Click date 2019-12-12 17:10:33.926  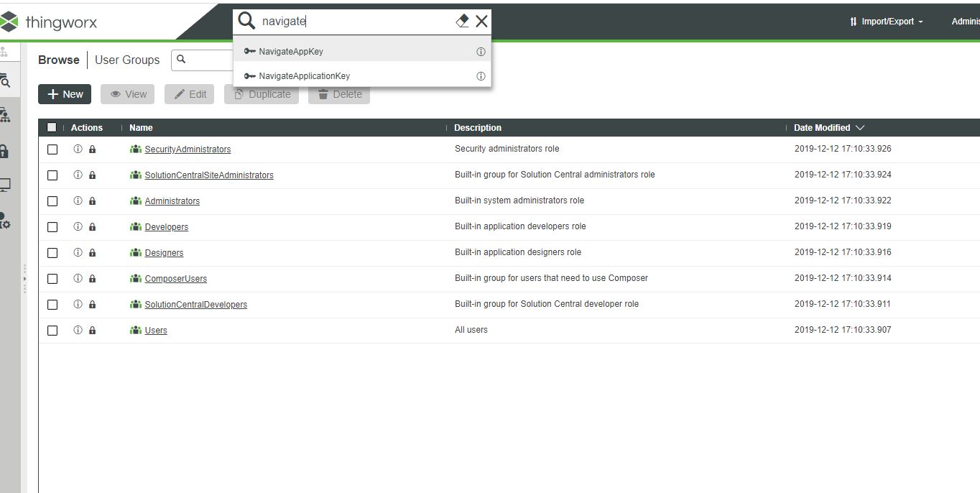click(x=843, y=149)
